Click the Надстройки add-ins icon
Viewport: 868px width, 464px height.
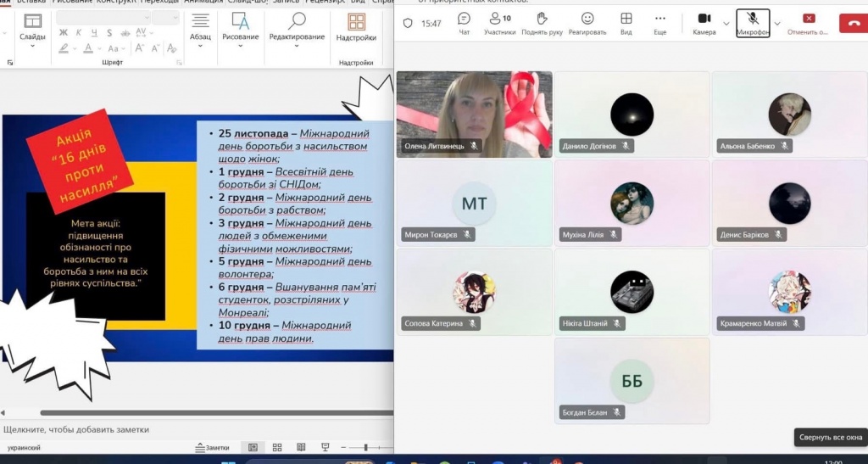[x=356, y=27]
